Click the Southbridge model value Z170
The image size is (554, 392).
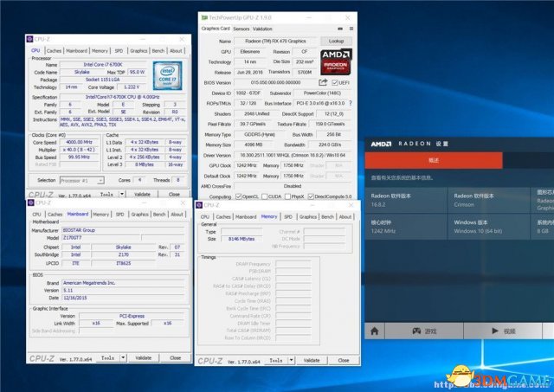pos(123,254)
